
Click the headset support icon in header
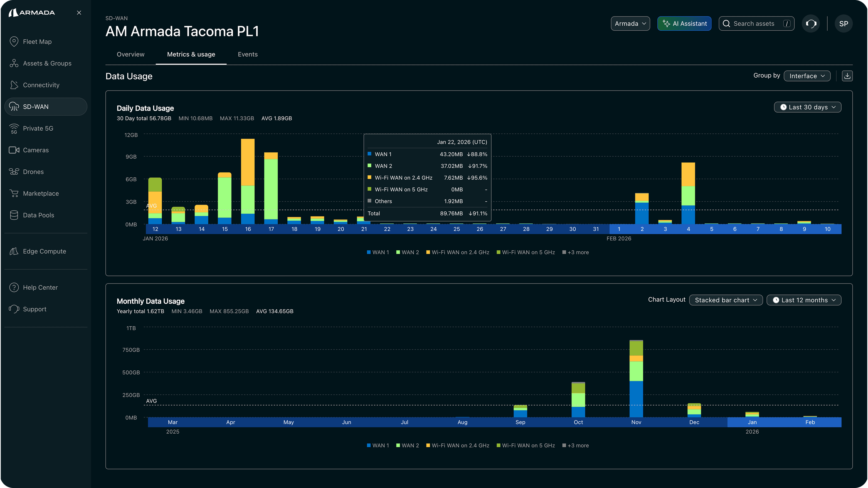[811, 24]
